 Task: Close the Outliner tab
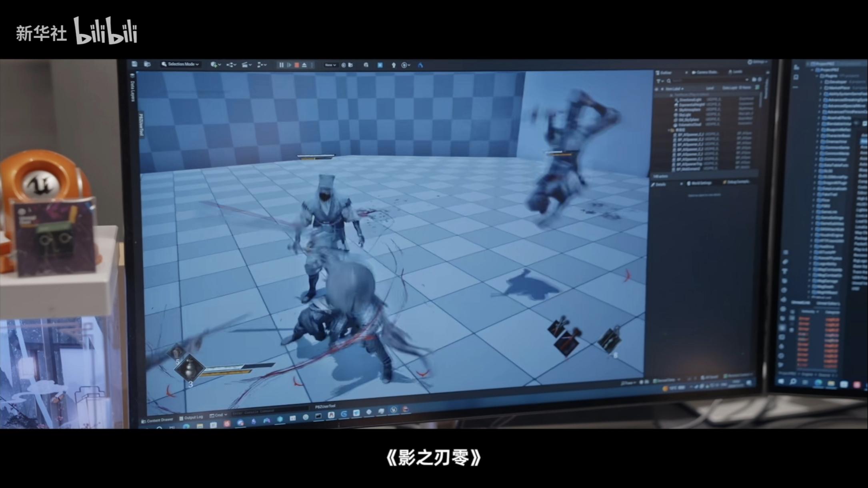click(x=686, y=73)
